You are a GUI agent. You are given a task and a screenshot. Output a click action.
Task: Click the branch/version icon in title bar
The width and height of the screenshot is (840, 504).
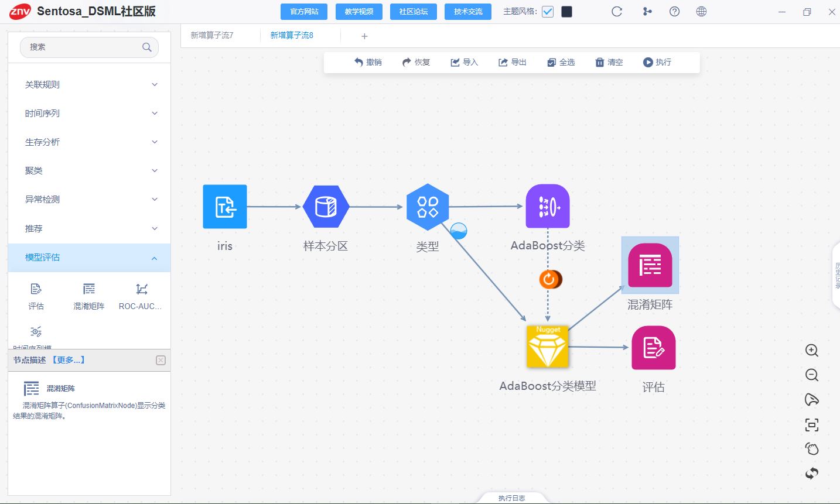click(647, 12)
